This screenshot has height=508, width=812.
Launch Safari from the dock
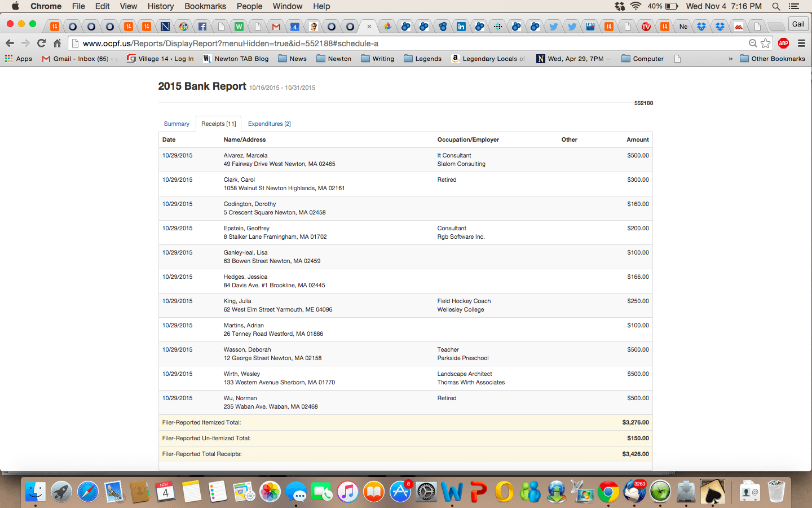pyautogui.click(x=87, y=492)
